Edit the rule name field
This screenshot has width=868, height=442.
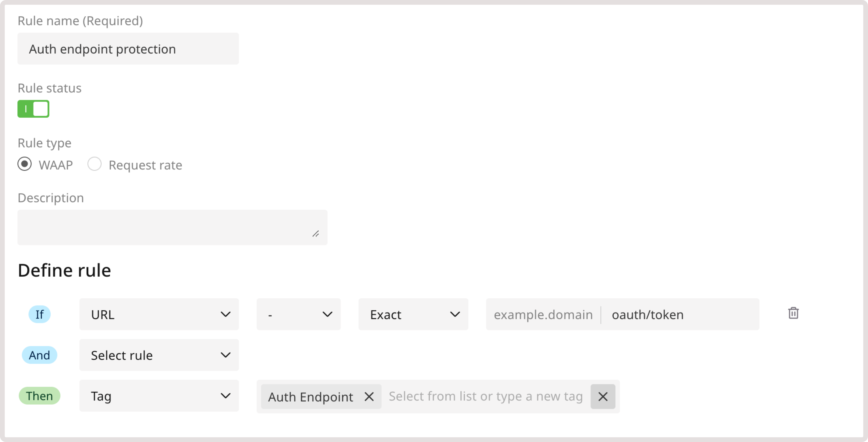(x=128, y=49)
